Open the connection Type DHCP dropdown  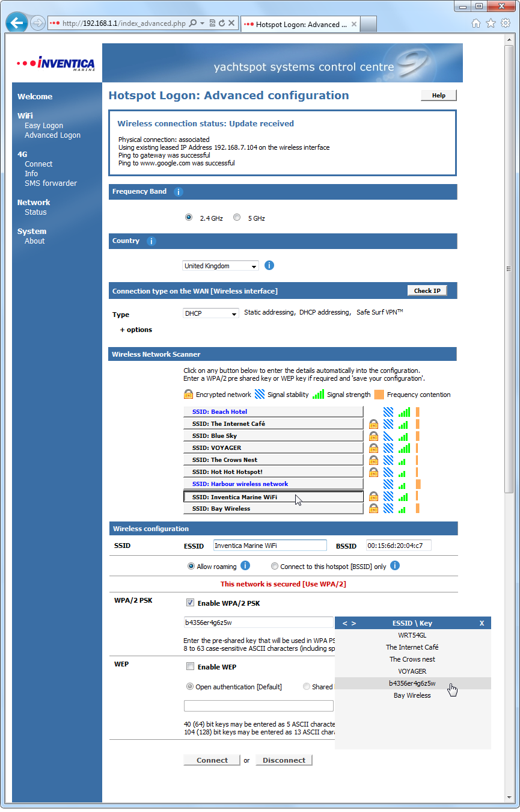211,313
